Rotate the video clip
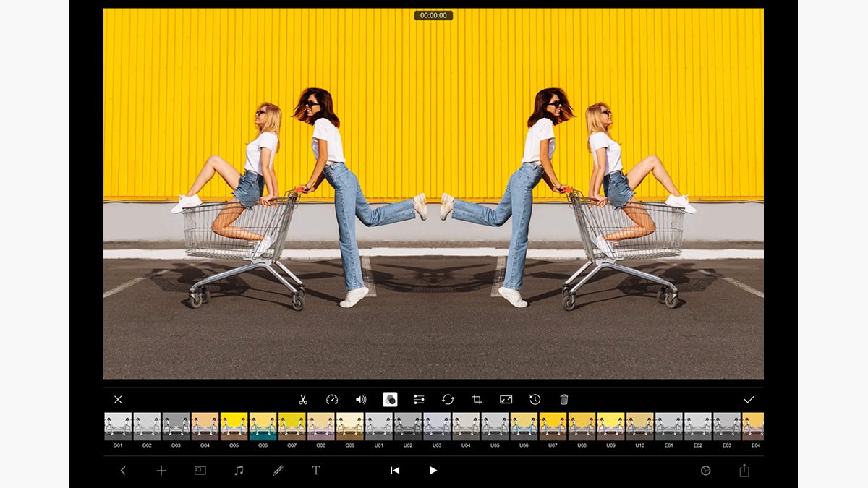 click(446, 398)
